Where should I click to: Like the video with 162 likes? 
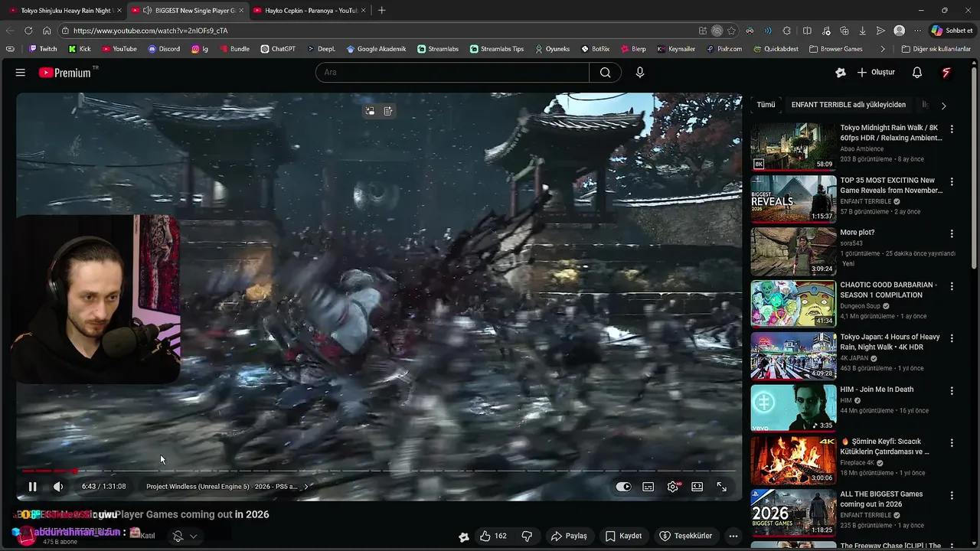[494, 536]
